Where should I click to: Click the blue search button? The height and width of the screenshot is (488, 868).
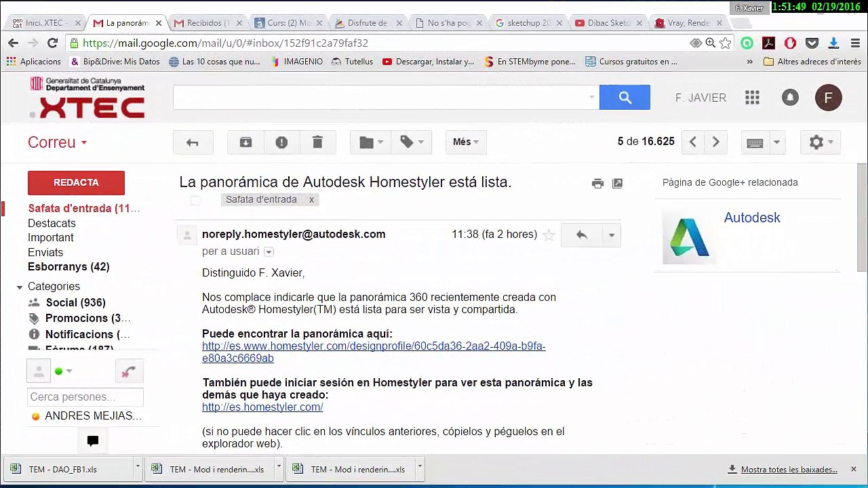pos(625,98)
